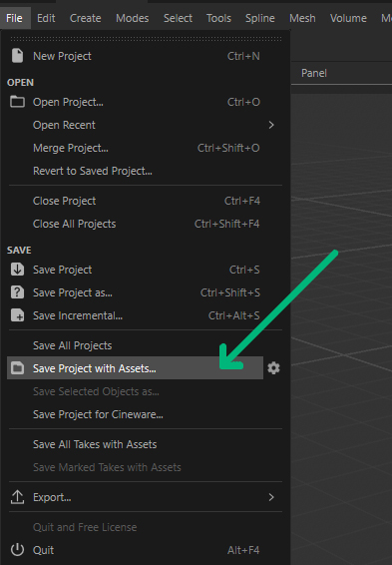Switch to the Panel tab
The height and width of the screenshot is (565, 392).
(314, 73)
